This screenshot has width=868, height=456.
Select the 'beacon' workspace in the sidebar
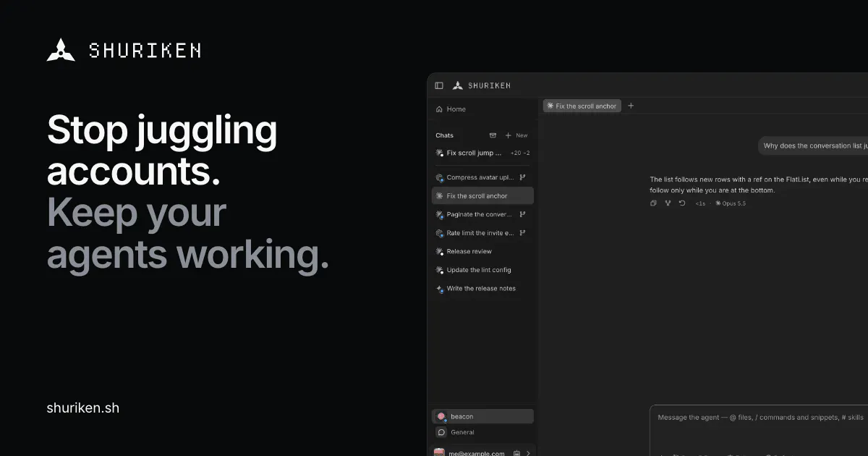[482, 416]
